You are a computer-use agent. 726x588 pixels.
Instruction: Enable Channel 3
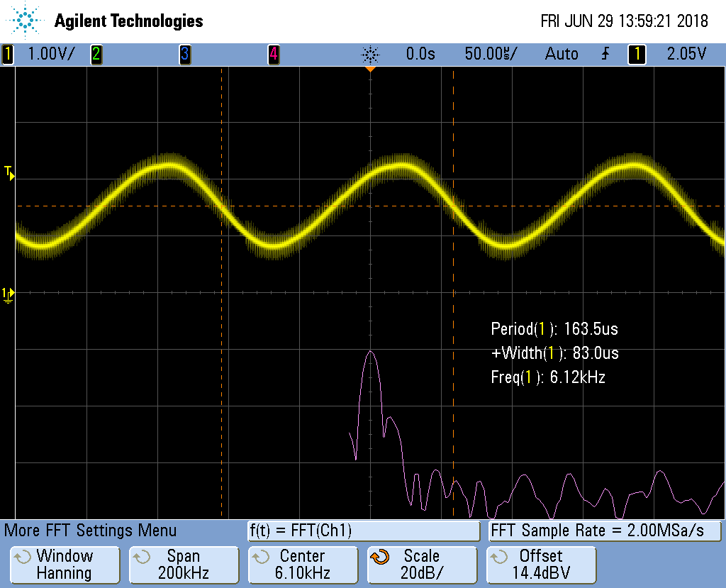click(185, 54)
